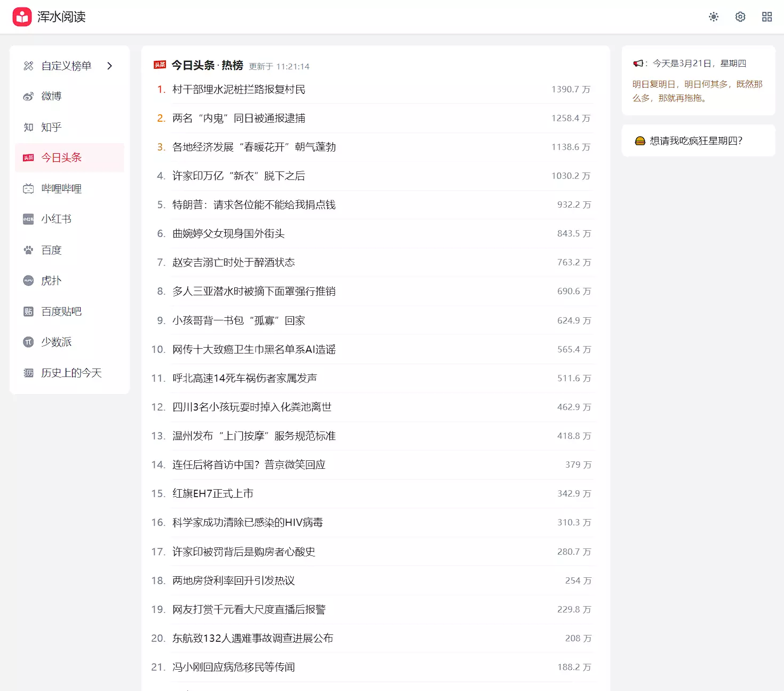Image resolution: width=784 pixels, height=691 pixels.
Task: Open the 虎扑 list icon
Action: 28,281
